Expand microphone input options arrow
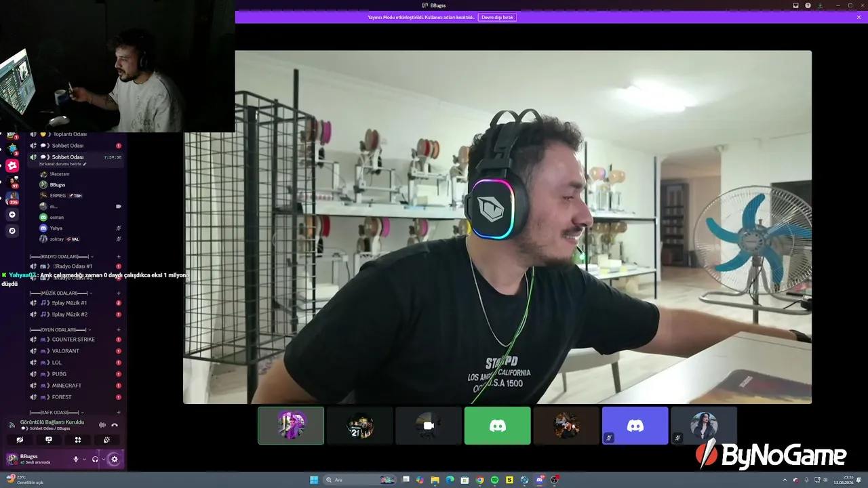This screenshot has width=868, height=488. [84, 460]
